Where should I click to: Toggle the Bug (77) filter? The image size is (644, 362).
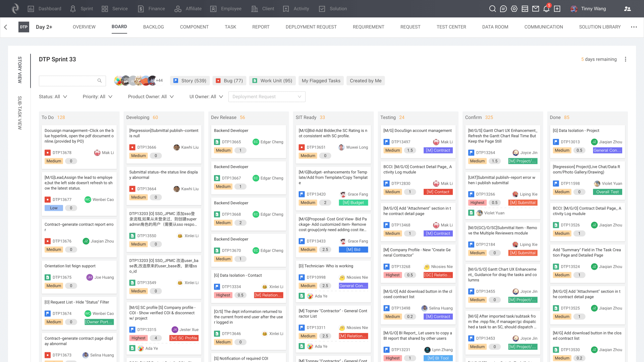[x=229, y=81]
